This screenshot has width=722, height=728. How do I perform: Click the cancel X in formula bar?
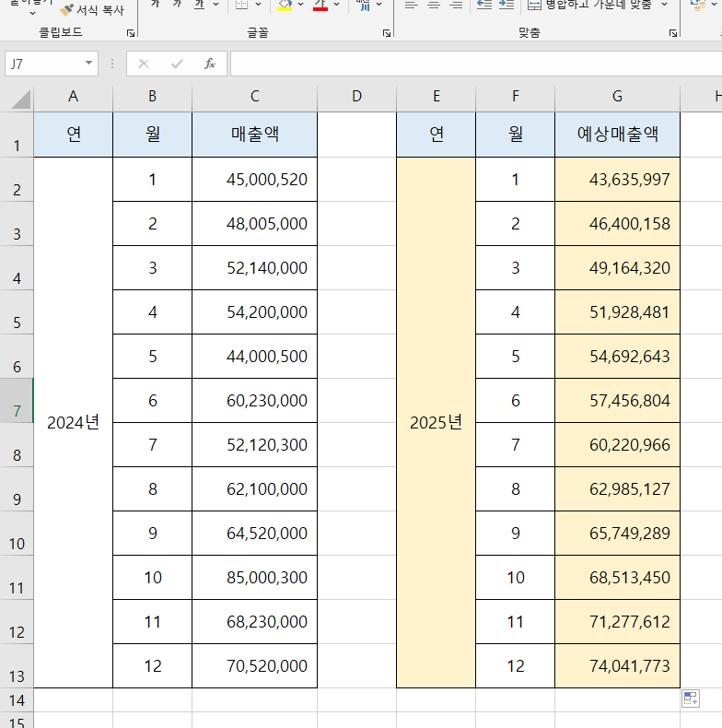(x=144, y=64)
